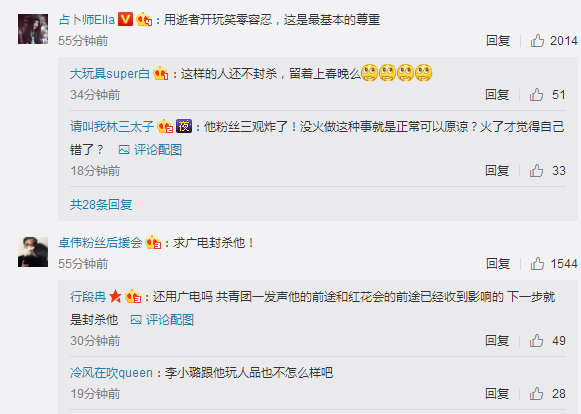Click thumbs-up on 大玩具super白's reply

pyautogui.click(x=536, y=95)
